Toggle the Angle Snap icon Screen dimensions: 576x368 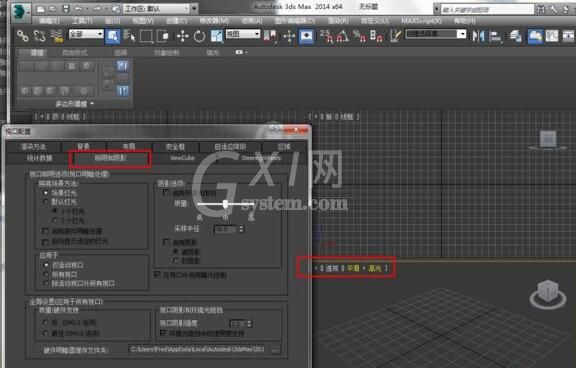[x=343, y=36]
